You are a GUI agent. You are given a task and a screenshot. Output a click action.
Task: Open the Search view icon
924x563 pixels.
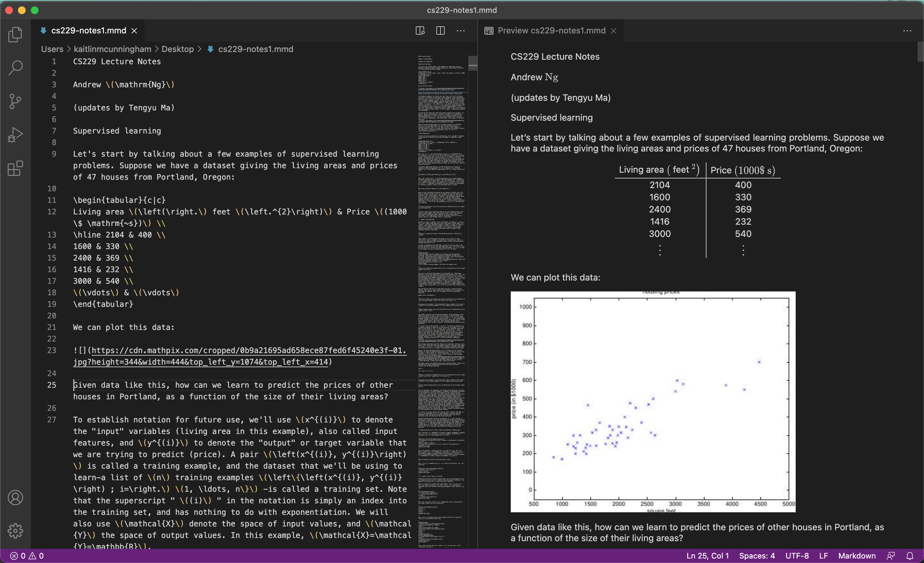tap(15, 68)
